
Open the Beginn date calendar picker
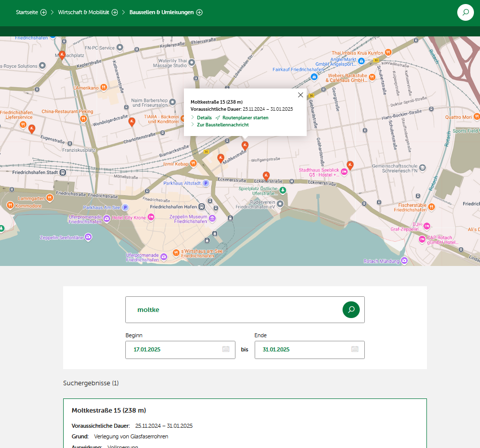(226, 349)
